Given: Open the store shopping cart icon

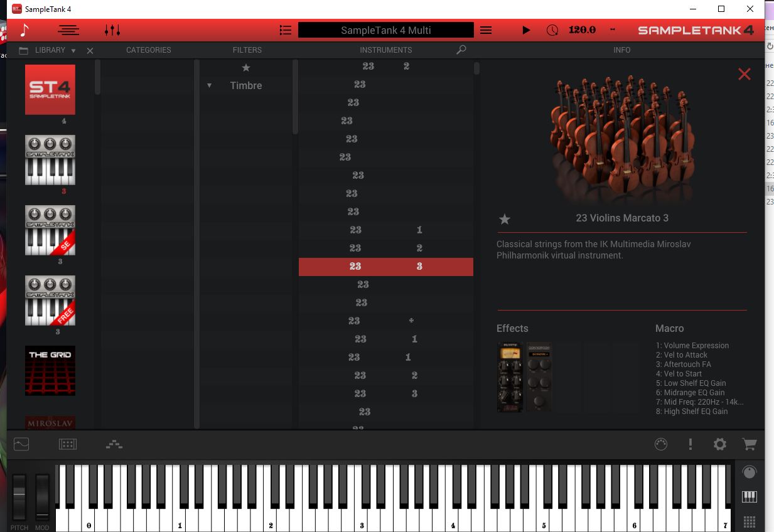Looking at the screenshot, I should coord(750,444).
